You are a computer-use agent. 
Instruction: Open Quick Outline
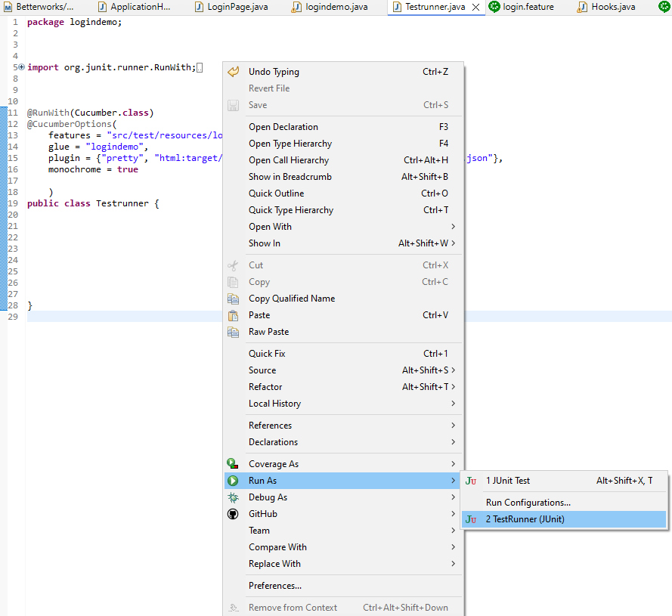[344, 193]
